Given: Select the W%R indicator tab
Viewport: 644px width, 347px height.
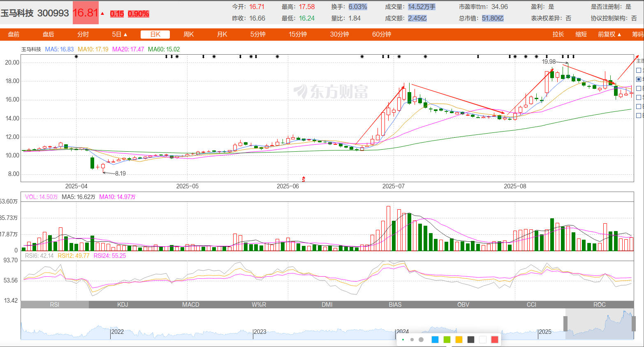Looking at the screenshot, I should pos(259,305).
